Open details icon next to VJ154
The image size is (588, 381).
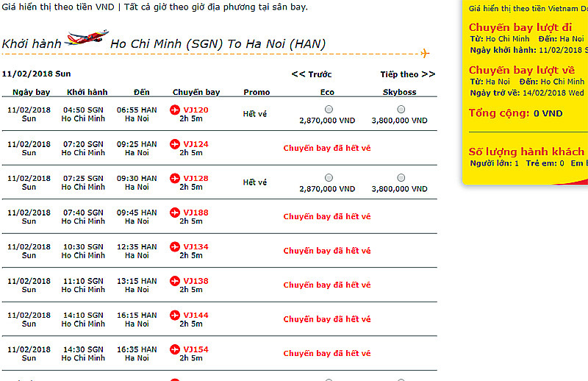[x=175, y=349]
